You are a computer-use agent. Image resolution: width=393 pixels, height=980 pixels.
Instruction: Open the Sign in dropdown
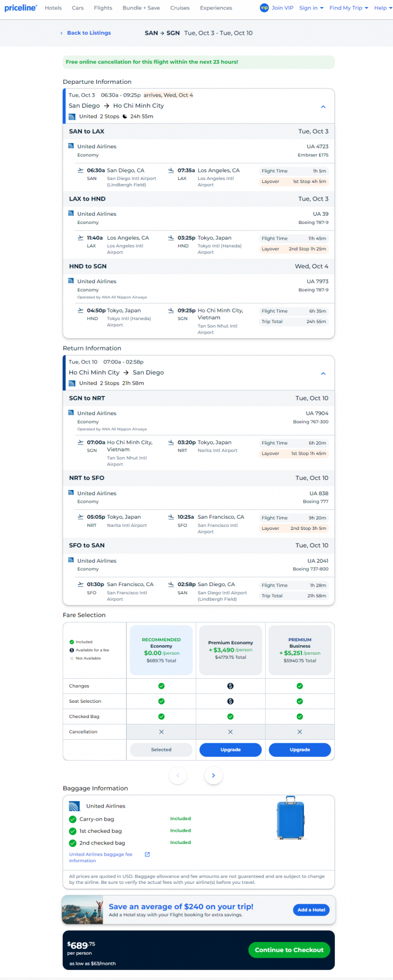[x=311, y=8]
